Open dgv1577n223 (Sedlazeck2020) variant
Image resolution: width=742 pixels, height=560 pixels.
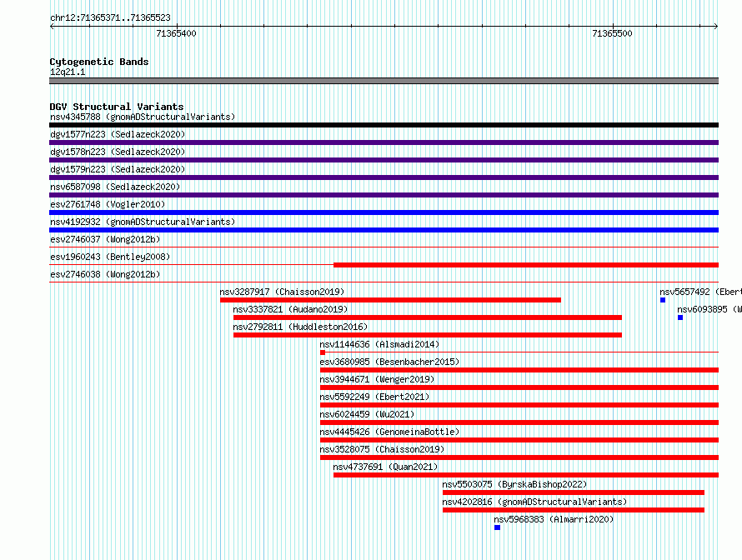pos(118,134)
